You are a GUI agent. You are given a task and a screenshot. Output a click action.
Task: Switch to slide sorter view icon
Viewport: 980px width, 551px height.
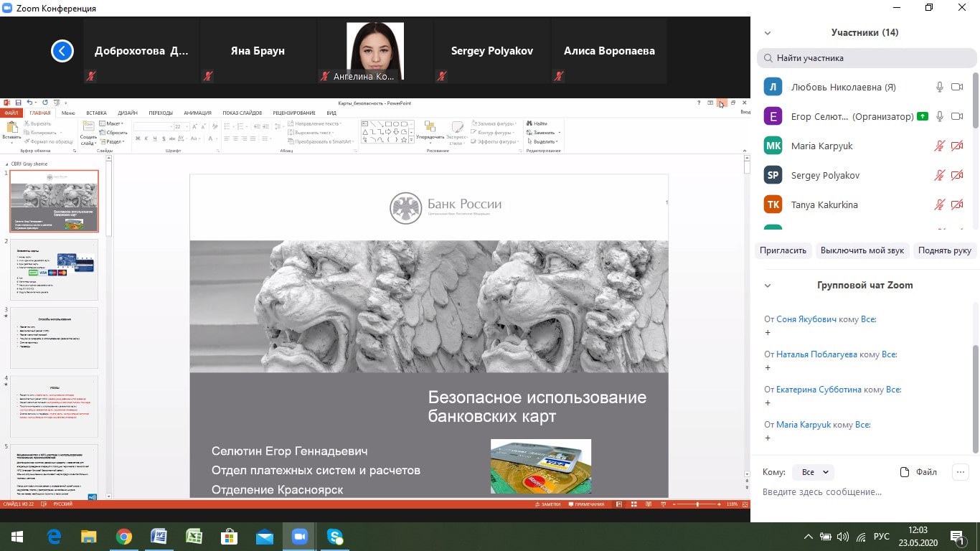click(634, 504)
